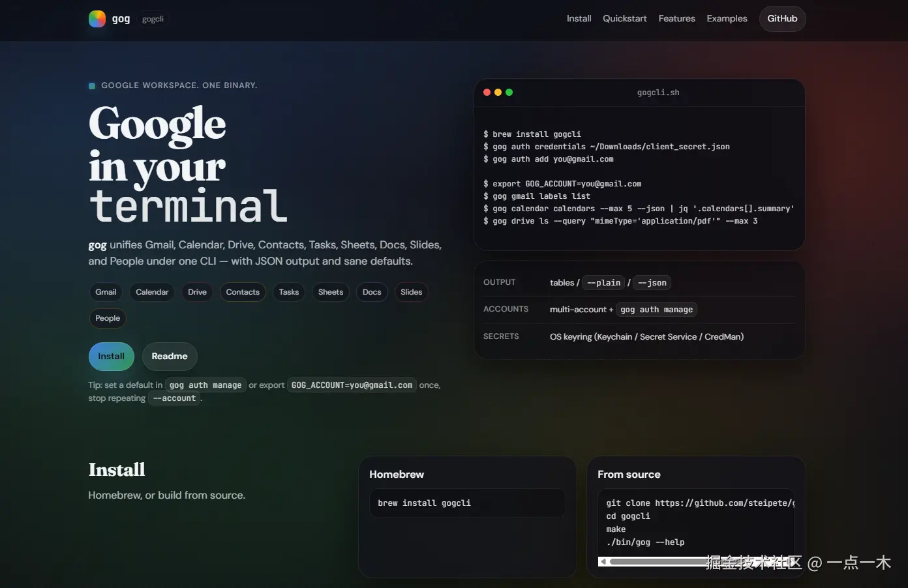Click the red dot in the gogcli.sh terminal

click(487, 93)
